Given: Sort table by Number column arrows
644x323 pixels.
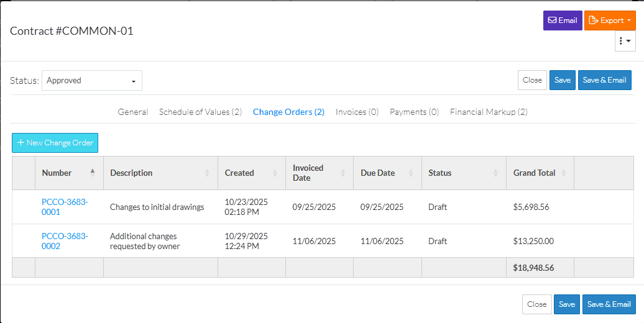Looking at the screenshot, I should click(93, 173).
